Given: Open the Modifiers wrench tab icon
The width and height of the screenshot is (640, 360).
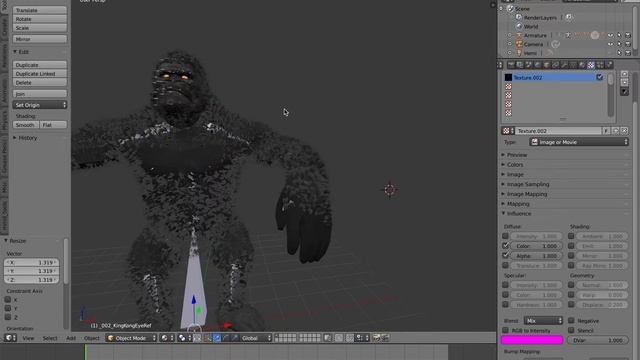Looking at the screenshot, I should [x=564, y=65].
